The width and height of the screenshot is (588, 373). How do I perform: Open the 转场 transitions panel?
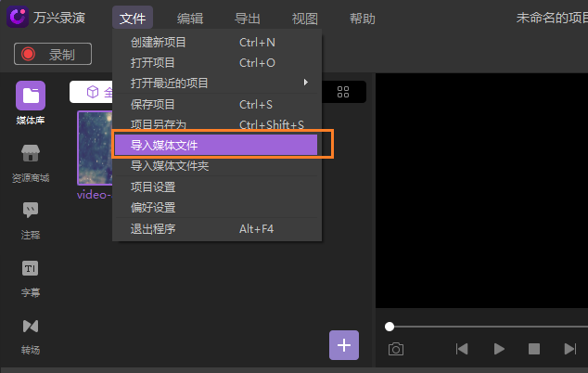31,337
